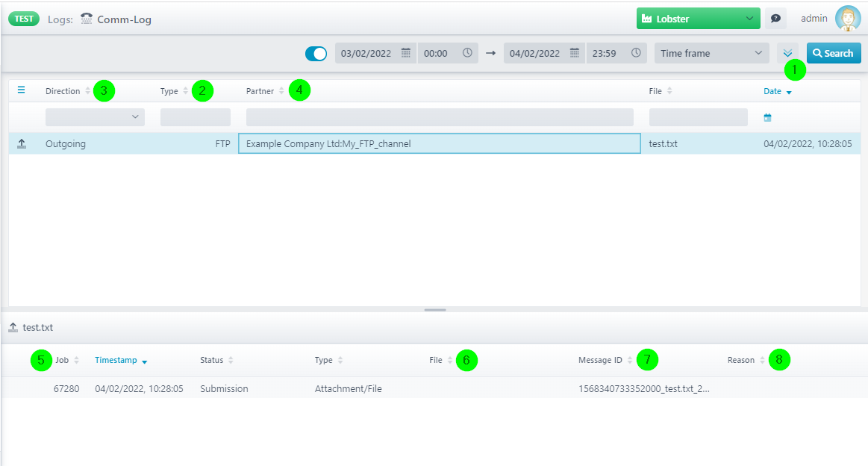Open the table hamburger menu icon

coord(21,90)
